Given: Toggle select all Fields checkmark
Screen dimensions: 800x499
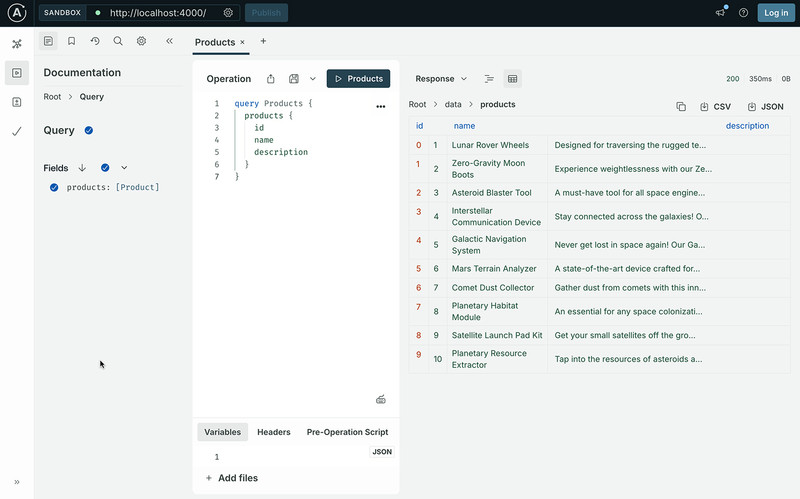Looking at the screenshot, I should (105, 167).
